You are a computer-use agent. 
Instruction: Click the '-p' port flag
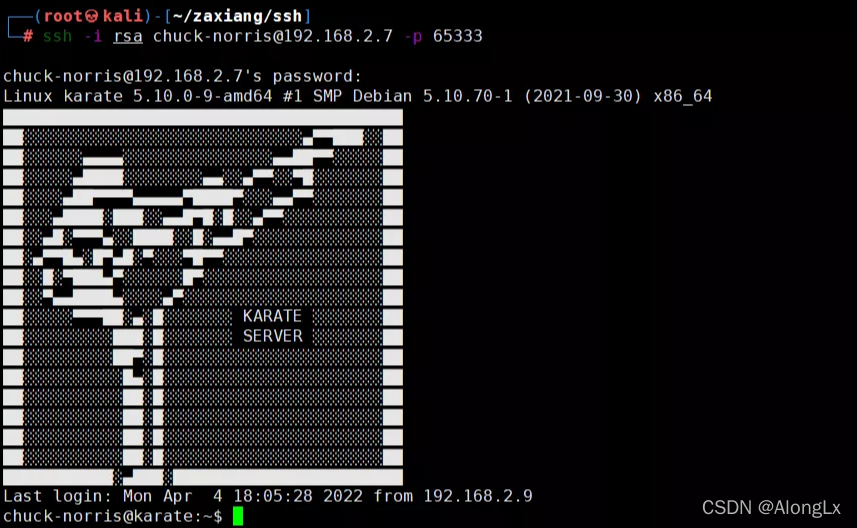[x=413, y=36]
